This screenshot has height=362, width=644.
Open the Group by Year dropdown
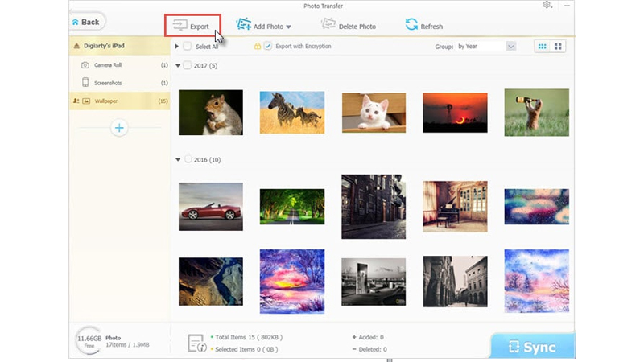coord(510,47)
